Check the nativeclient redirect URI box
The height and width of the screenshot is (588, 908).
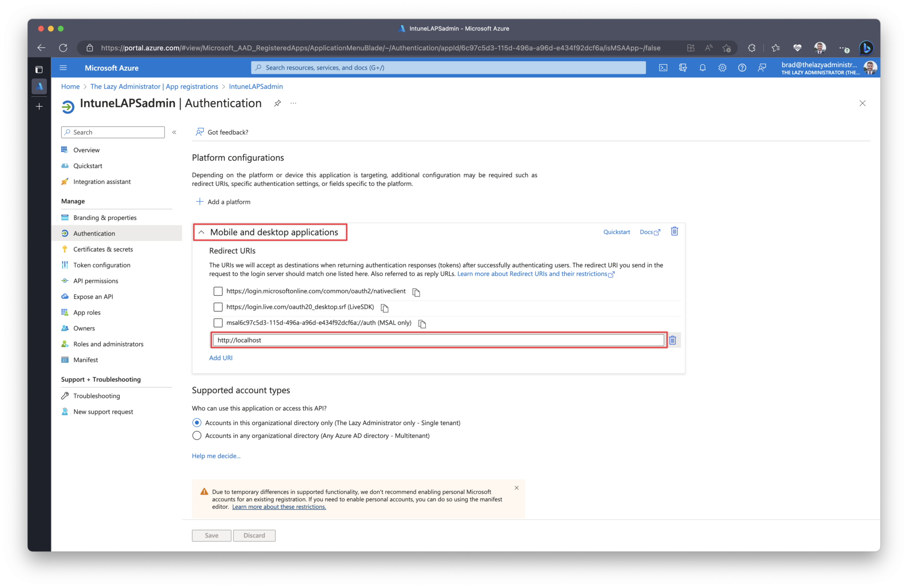(x=218, y=291)
